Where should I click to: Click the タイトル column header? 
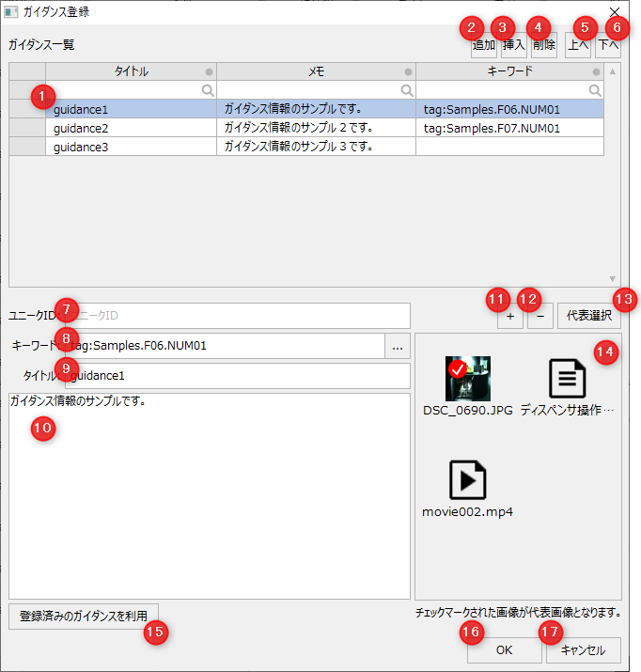tap(131, 71)
